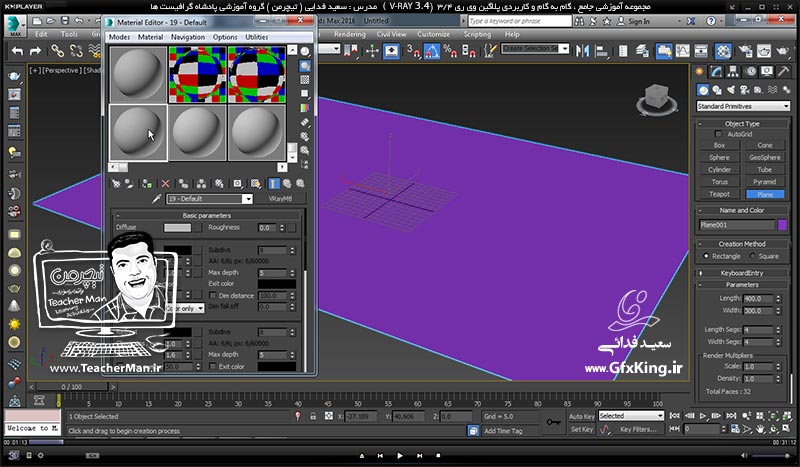Select the Cameras category icon in Create panel

[x=744, y=90]
